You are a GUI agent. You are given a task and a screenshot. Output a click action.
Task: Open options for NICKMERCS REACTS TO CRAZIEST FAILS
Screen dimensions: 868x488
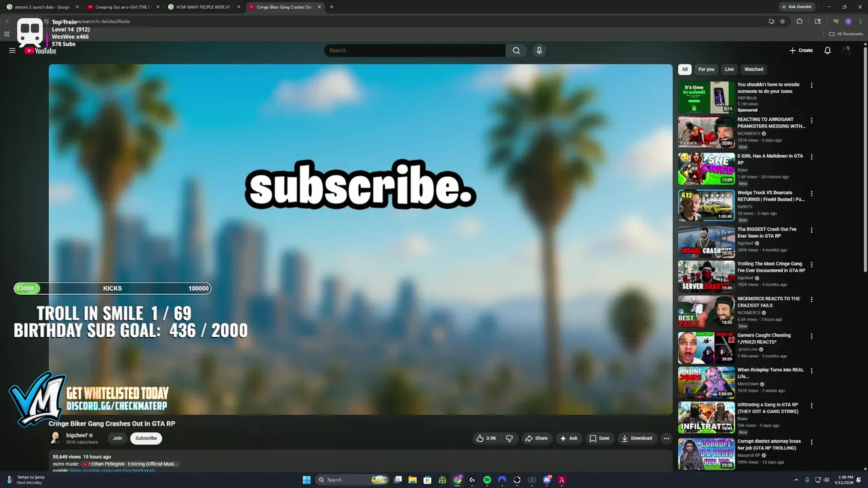pyautogui.click(x=812, y=300)
